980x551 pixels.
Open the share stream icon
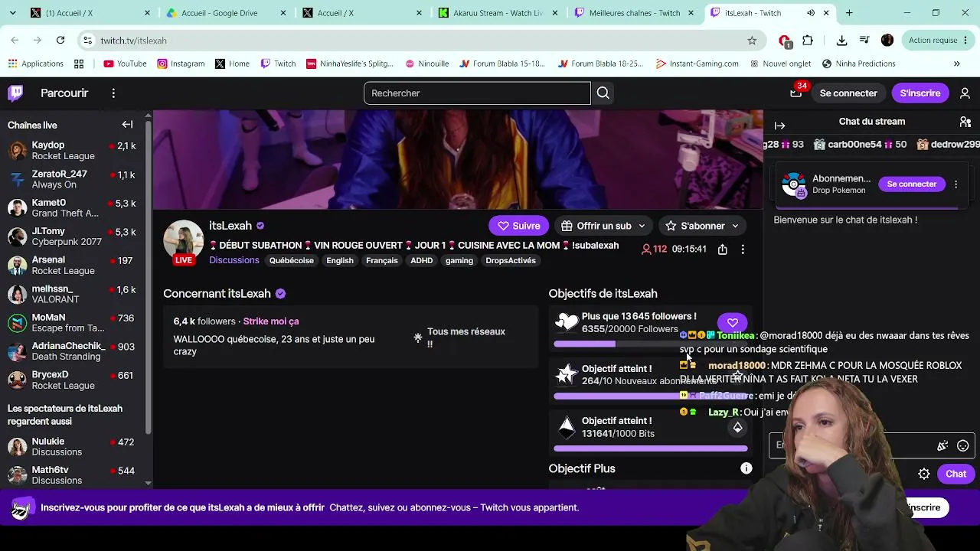click(x=723, y=249)
